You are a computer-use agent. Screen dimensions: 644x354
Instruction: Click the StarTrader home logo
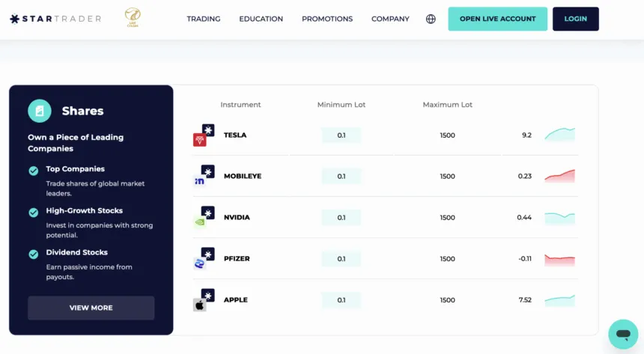pyautogui.click(x=55, y=19)
